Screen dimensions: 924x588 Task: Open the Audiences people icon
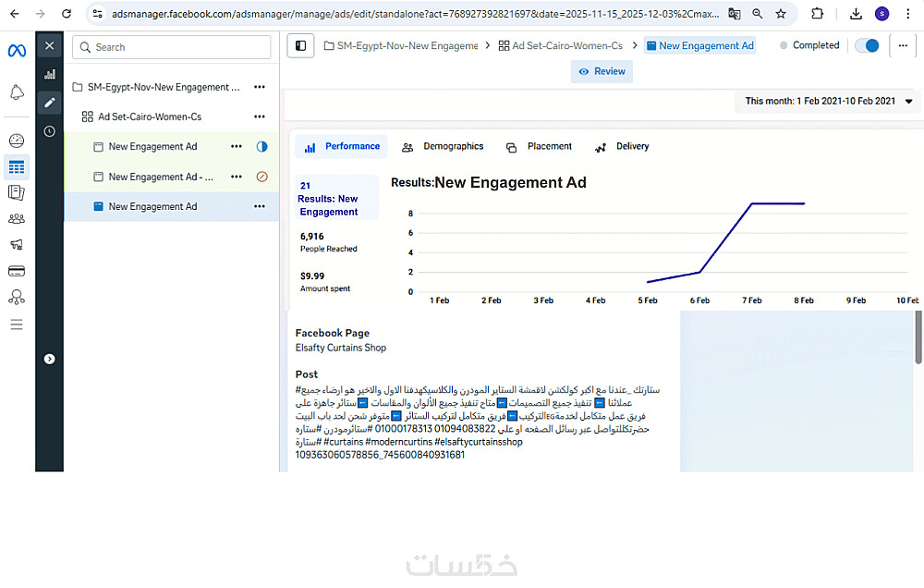(17, 219)
